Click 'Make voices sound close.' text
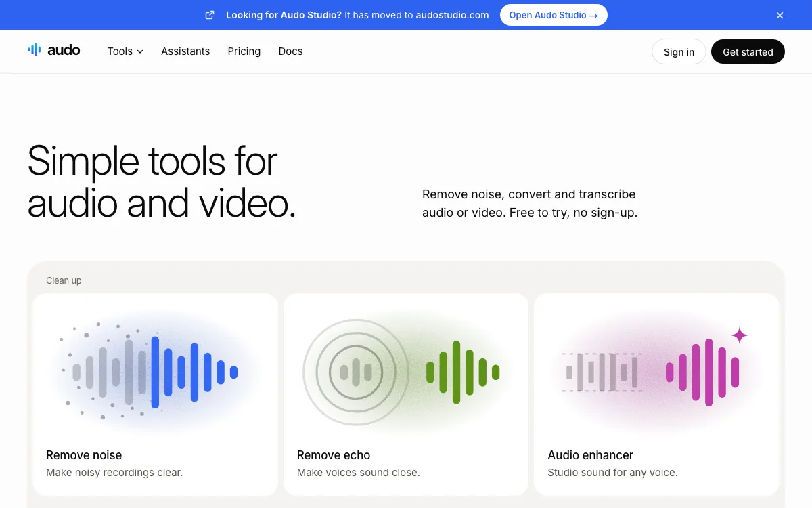 click(x=359, y=472)
